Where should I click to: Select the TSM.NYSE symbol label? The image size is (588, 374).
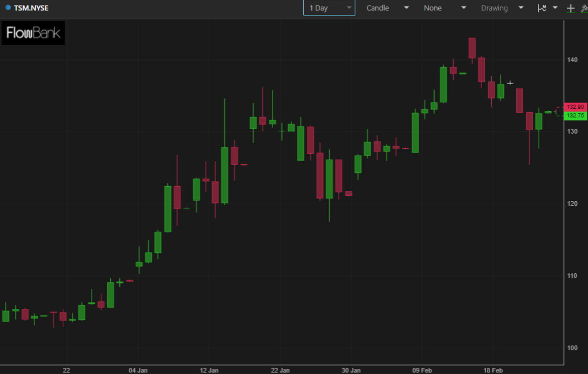[31, 8]
